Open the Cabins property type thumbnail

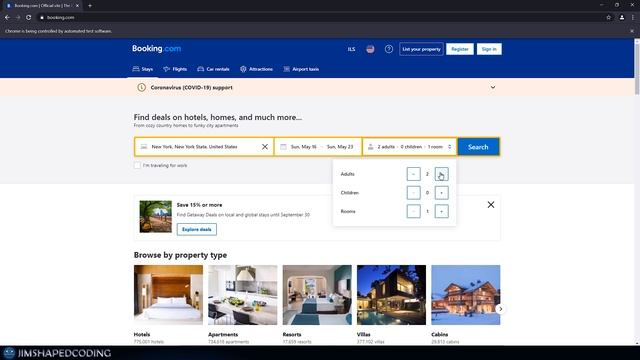pyautogui.click(x=465, y=295)
